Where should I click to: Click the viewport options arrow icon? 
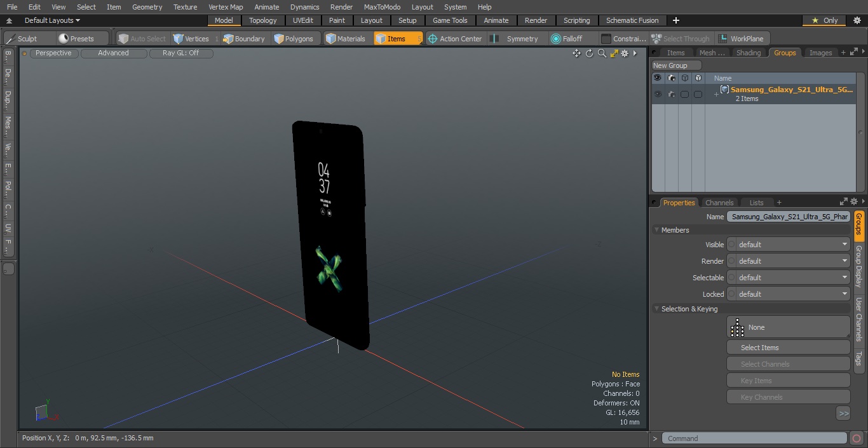click(635, 53)
